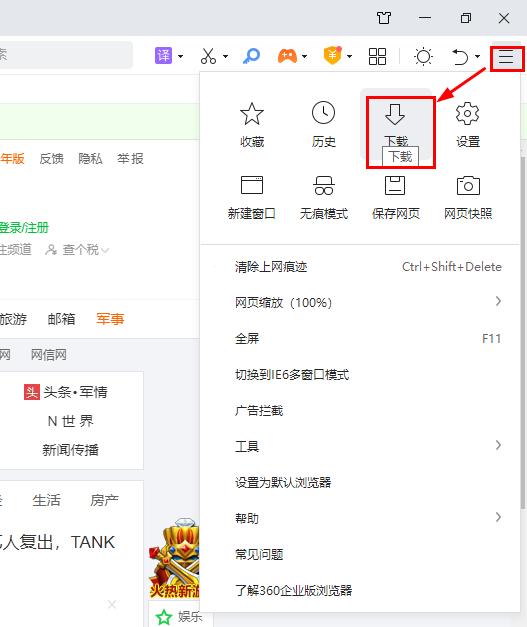
Task: Click the blue magnifier search icon
Action: [x=252, y=56]
